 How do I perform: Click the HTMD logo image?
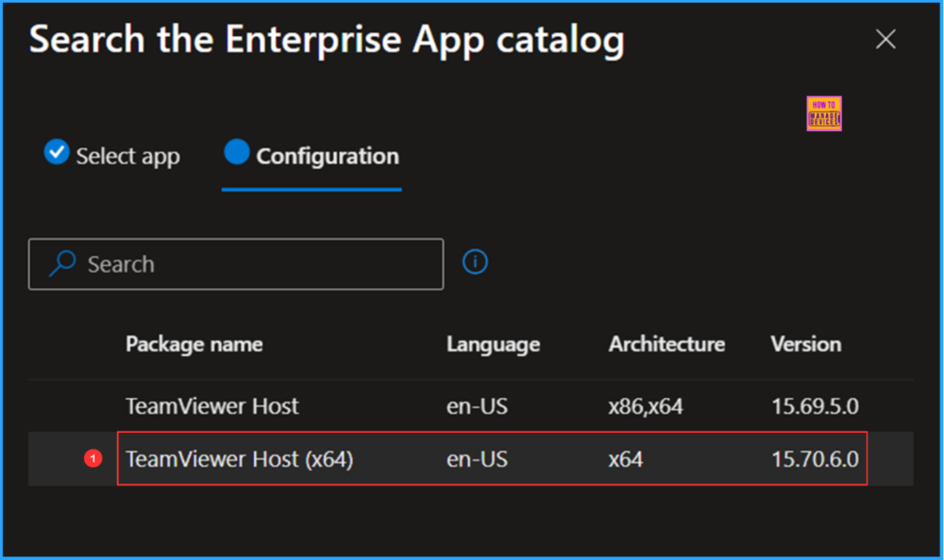click(x=823, y=112)
